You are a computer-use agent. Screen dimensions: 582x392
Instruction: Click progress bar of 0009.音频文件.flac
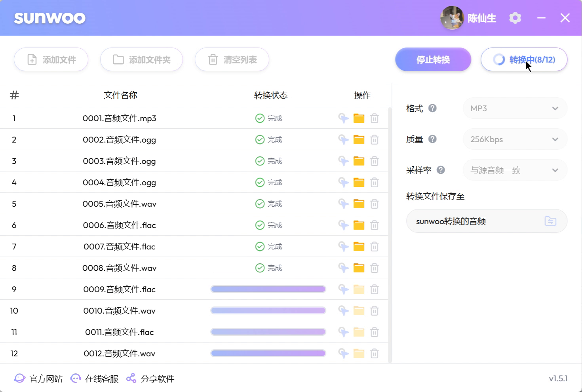[x=268, y=289]
